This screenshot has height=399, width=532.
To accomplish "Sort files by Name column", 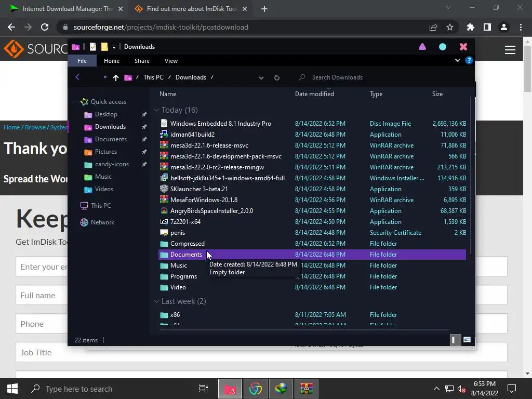I will tap(168, 94).
